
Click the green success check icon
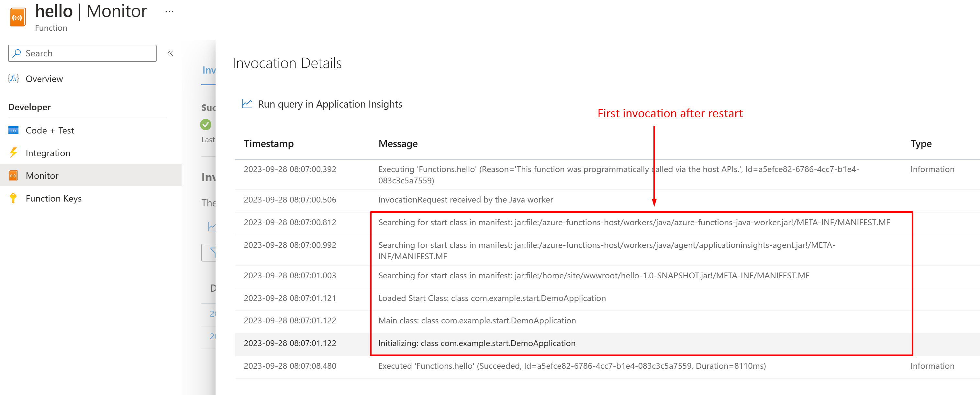click(206, 124)
